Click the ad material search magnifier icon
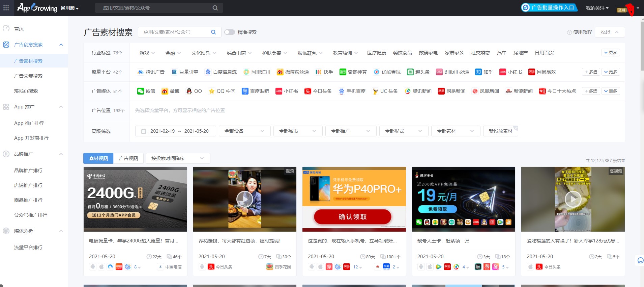This screenshot has width=644, height=287. [x=213, y=32]
